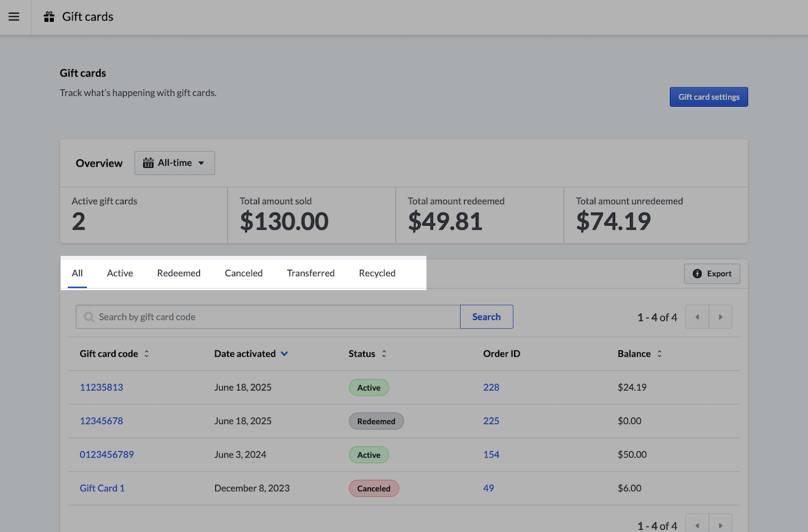The height and width of the screenshot is (532, 808).
Task: Click the Gift card settings button
Action: (x=708, y=97)
